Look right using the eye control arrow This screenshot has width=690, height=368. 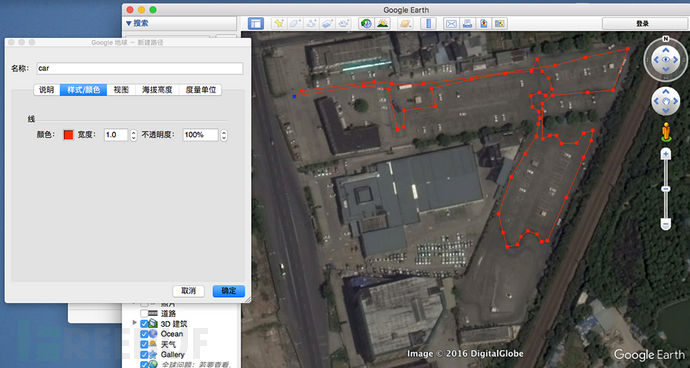pyautogui.click(x=676, y=60)
